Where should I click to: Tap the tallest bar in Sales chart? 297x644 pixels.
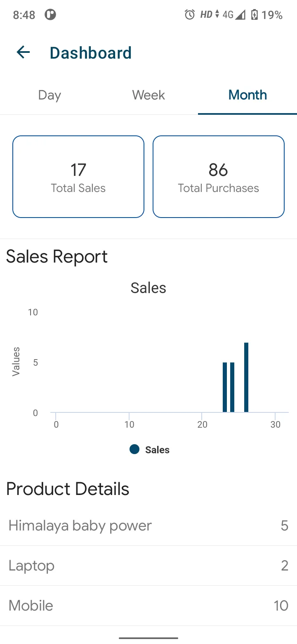246,377
